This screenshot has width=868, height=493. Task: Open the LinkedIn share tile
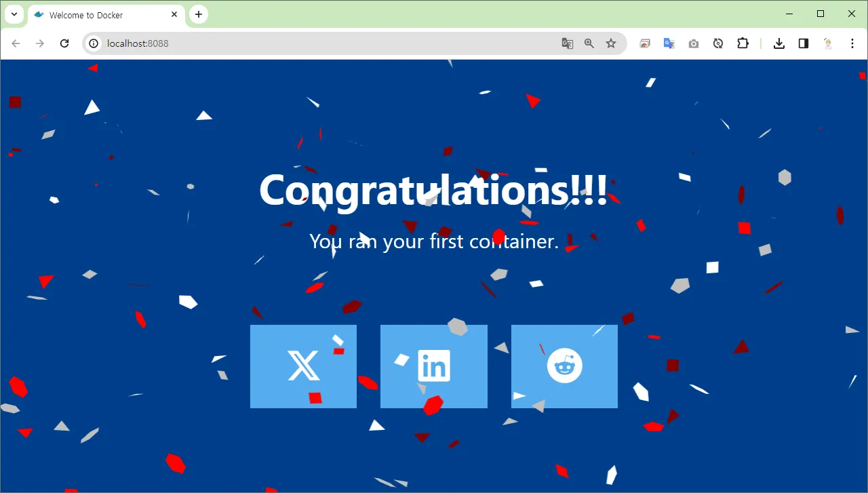coord(434,366)
